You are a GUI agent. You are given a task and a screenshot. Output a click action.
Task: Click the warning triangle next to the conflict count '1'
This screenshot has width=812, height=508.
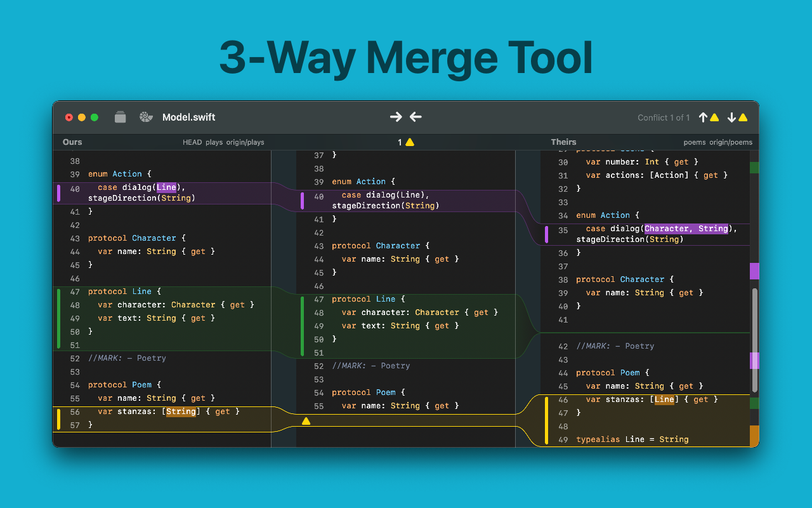click(410, 142)
